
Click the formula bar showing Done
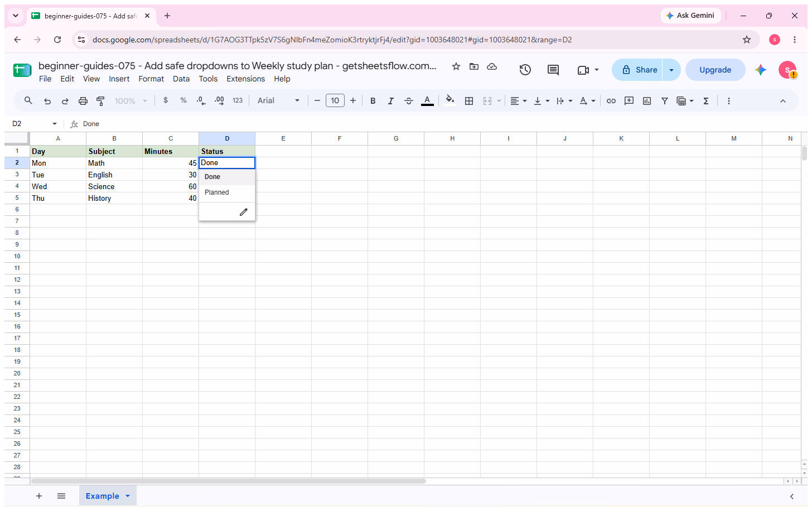coord(441,124)
